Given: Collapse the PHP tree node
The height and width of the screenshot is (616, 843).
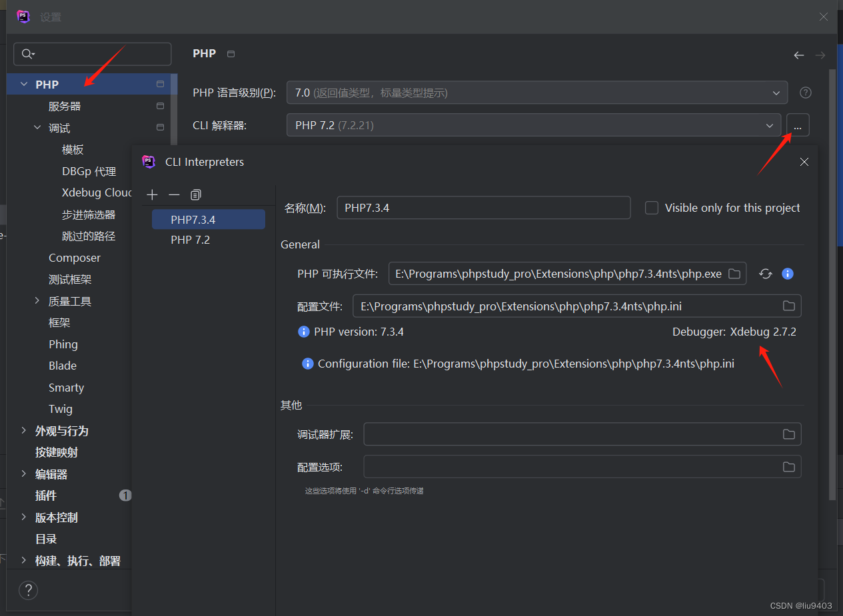Looking at the screenshot, I should pyautogui.click(x=24, y=85).
